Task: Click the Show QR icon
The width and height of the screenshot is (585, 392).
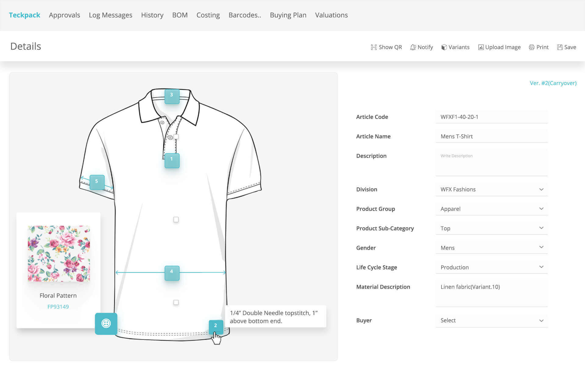Action: coord(374,47)
